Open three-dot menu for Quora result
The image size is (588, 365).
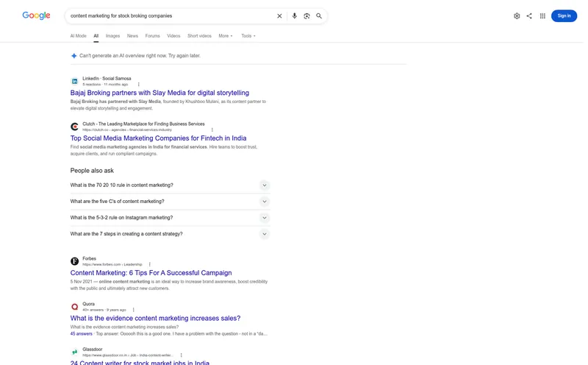pos(134,310)
